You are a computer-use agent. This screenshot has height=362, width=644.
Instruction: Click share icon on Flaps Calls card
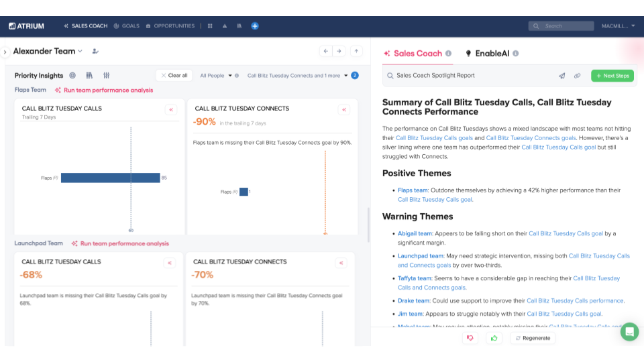[x=171, y=109]
